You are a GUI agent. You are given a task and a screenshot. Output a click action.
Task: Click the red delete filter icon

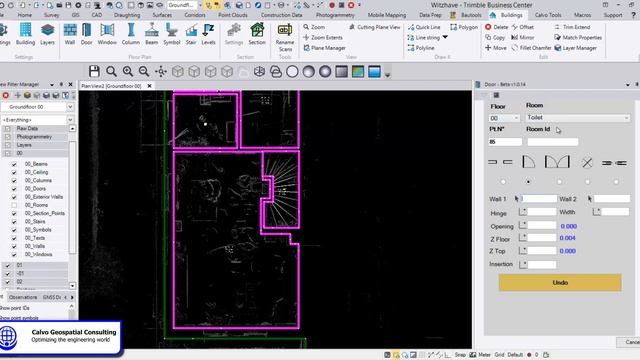[x=6, y=95]
